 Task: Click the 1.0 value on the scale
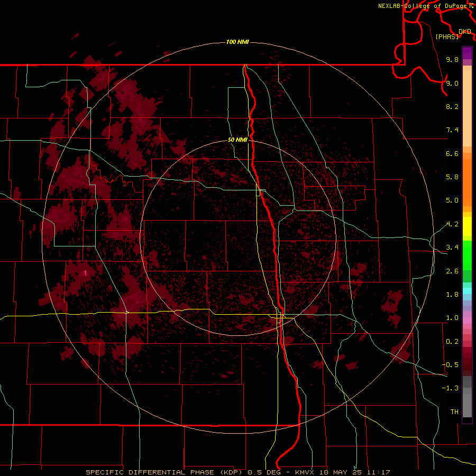pyautogui.click(x=452, y=318)
